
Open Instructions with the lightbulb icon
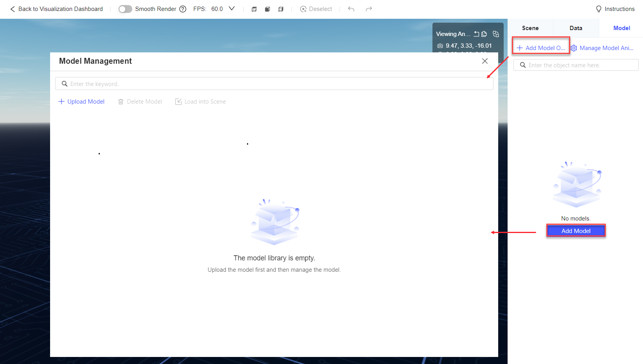pos(615,9)
